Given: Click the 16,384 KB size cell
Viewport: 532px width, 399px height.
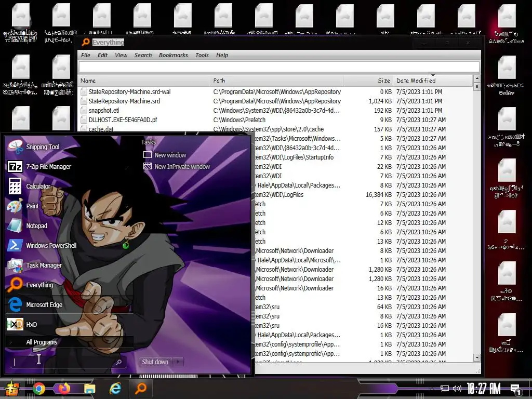Looking at the screenshot, I should click(x=379, y=195).
